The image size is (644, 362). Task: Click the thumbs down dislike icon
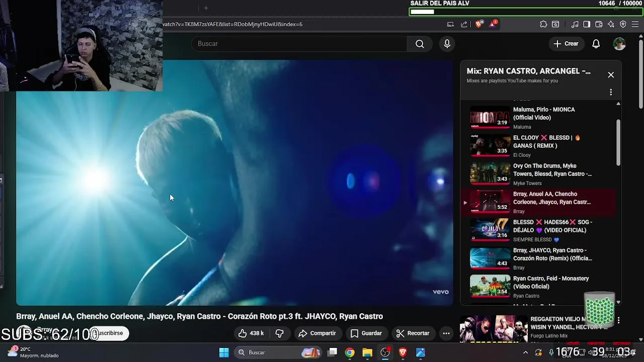[280, 333]
